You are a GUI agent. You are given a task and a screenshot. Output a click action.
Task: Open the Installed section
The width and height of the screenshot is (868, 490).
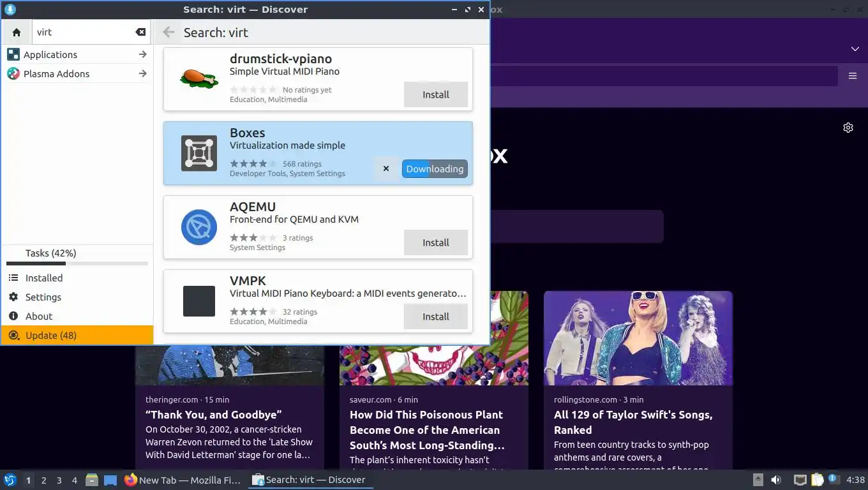pos(77,278)
